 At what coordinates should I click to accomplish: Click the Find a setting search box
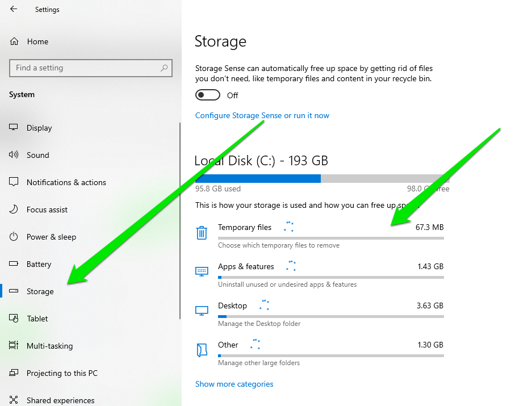pos(91,68)
